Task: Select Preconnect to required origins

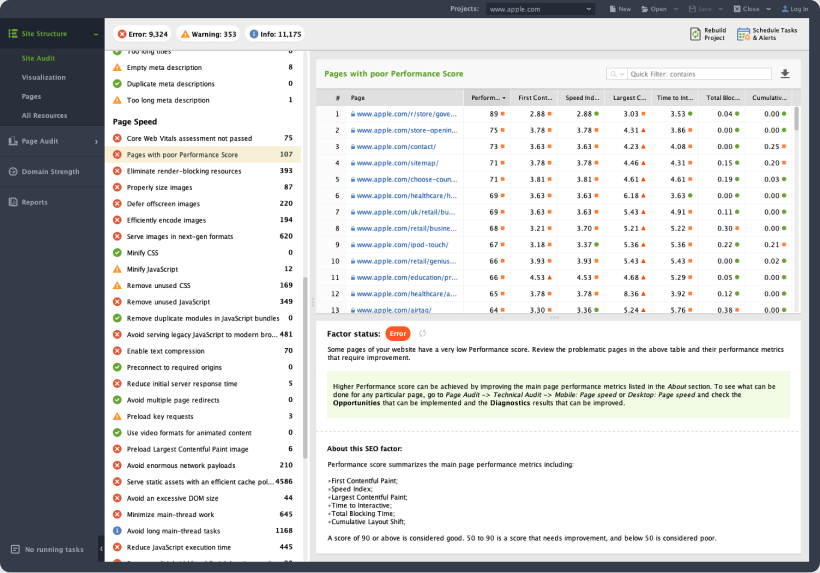Action: tap(204, 368)
